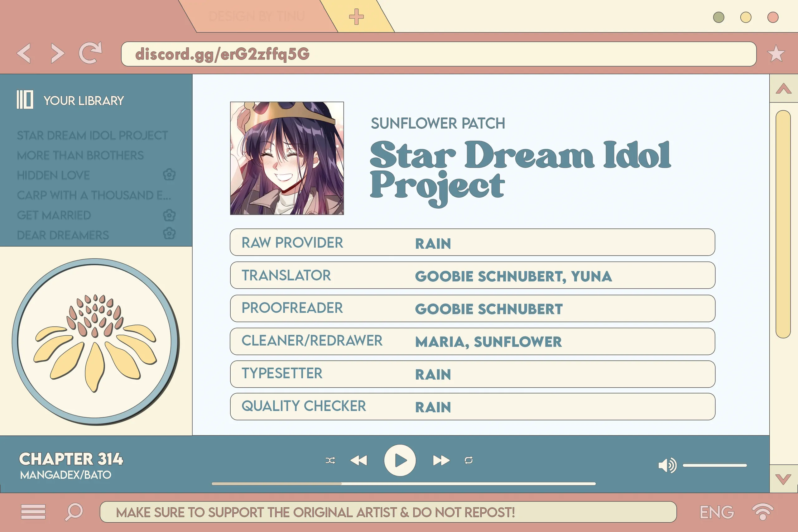Viewport: 798px width, 532px height.
Task: Click the Translator row
Action: click(x=472, y=275)
